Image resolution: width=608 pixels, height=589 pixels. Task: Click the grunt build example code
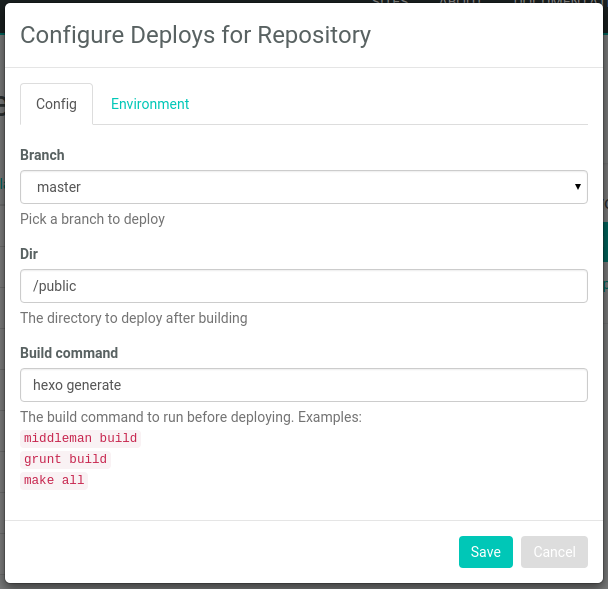(65, 459)
